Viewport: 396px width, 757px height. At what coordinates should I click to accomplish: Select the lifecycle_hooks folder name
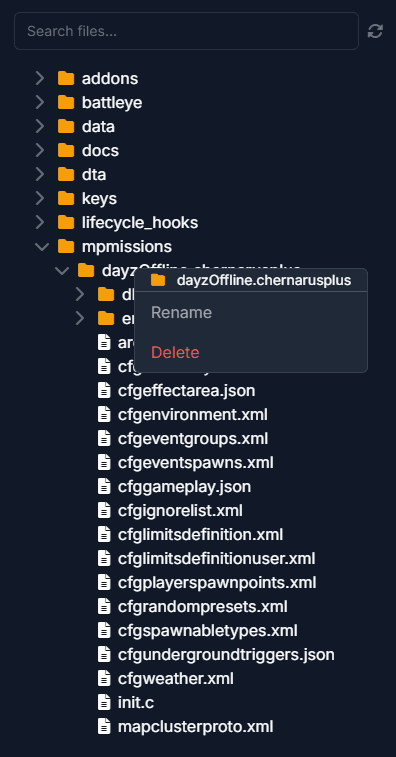pyautogui.click(x=140, y=223)
